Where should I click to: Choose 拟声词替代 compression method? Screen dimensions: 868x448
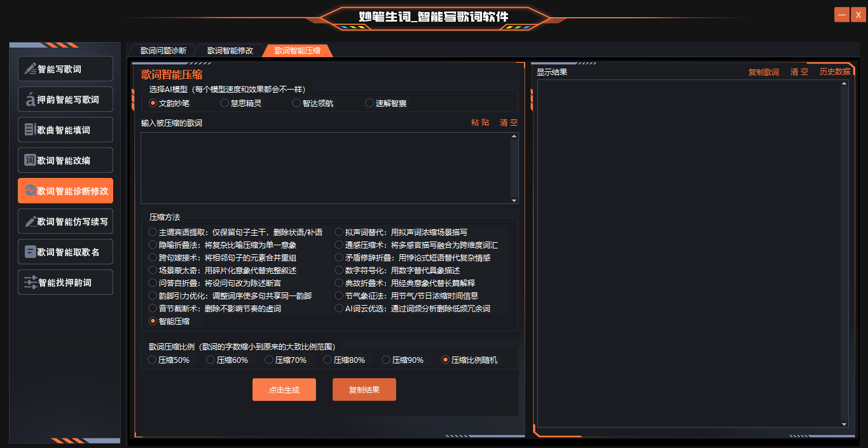click(x=401, y=233)
